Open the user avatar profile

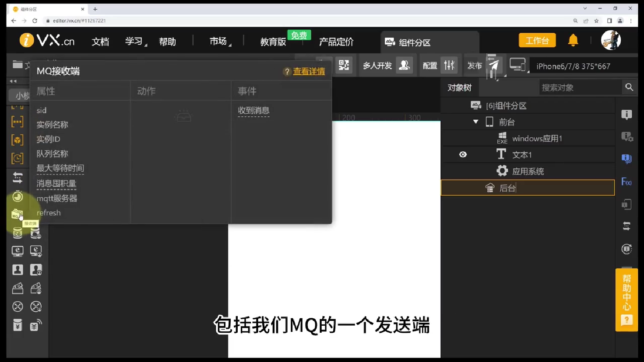[611, 40]
